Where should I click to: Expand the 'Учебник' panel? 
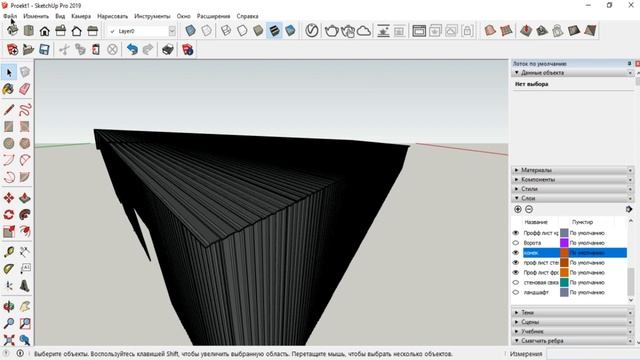click(573, 331)
